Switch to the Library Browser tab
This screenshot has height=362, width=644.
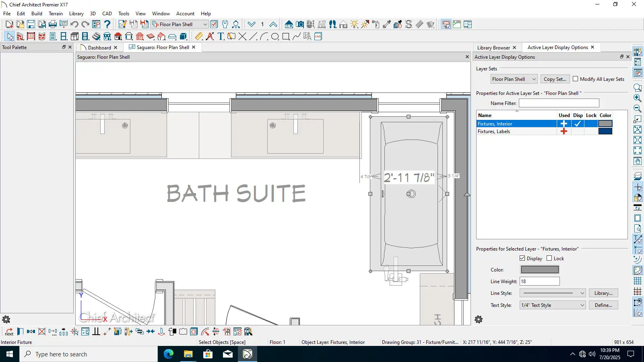pyautogui.click(x=493, y=47)
